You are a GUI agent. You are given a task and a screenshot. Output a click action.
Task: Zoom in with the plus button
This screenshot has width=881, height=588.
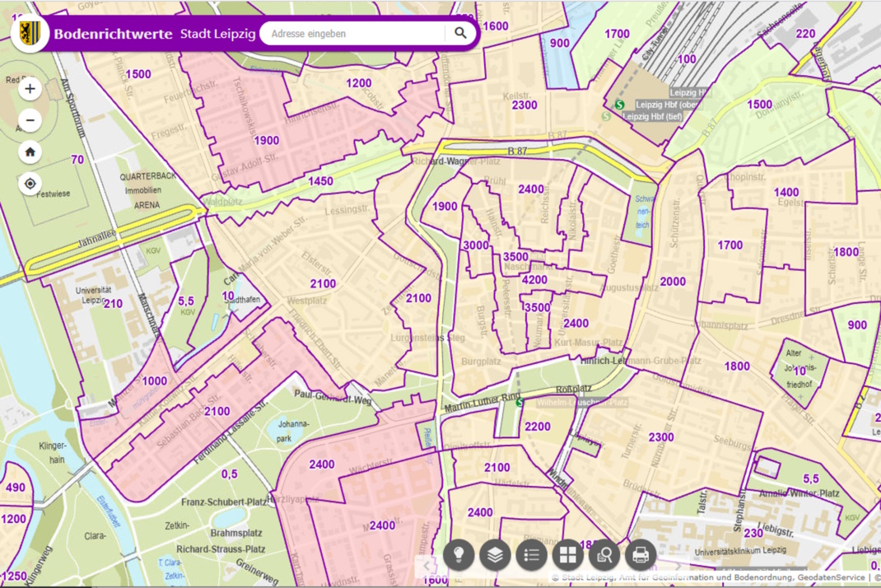(x=30, y=88)
